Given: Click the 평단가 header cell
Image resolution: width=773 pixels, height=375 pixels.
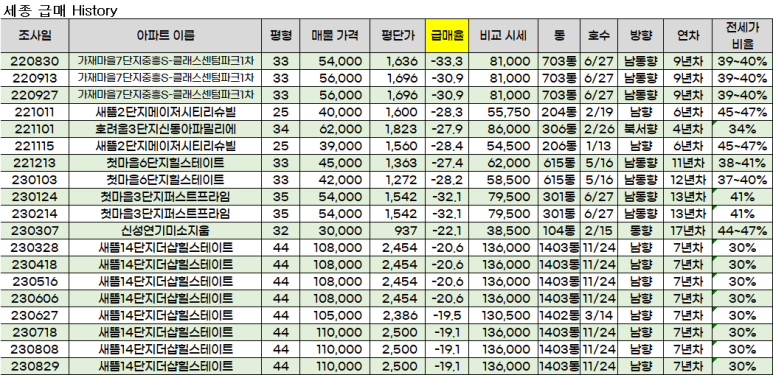Looking at the screenshot, I should [397, 35].
